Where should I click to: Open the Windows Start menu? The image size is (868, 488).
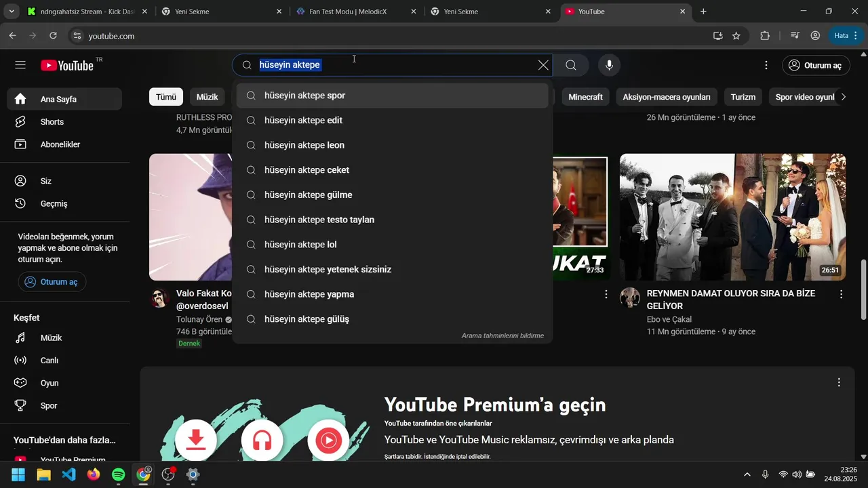(x=18, y=474)
